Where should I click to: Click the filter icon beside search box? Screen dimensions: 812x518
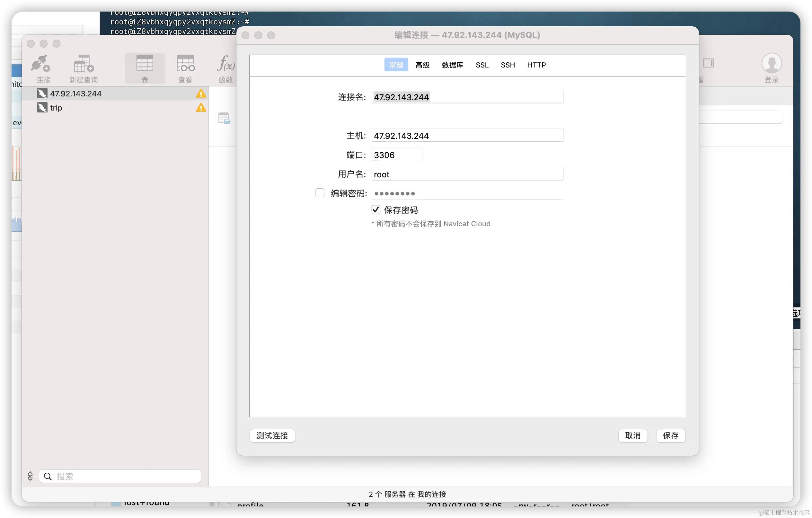point(30,476)
